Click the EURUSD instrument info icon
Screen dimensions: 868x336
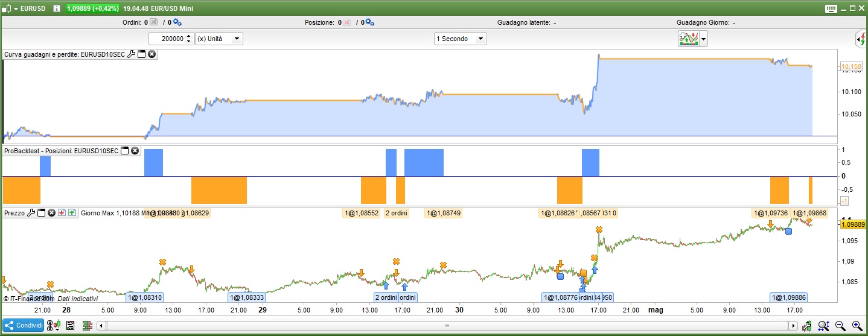[57, 8]
